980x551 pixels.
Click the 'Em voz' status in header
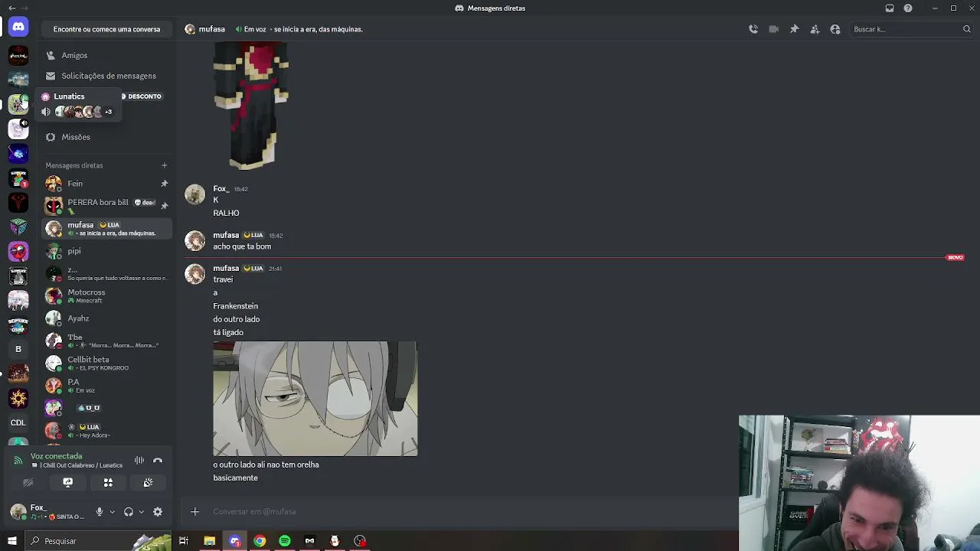pos(255,29)
